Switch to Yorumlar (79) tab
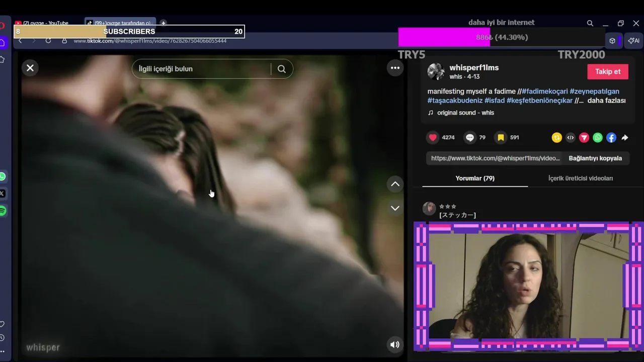The image size is (644, 362). [475, 178]
